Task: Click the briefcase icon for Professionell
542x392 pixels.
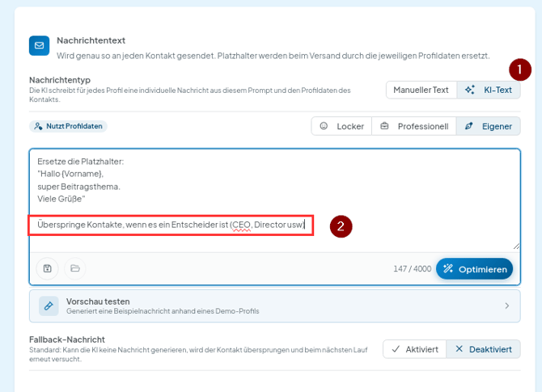Action: coord(384,126)
